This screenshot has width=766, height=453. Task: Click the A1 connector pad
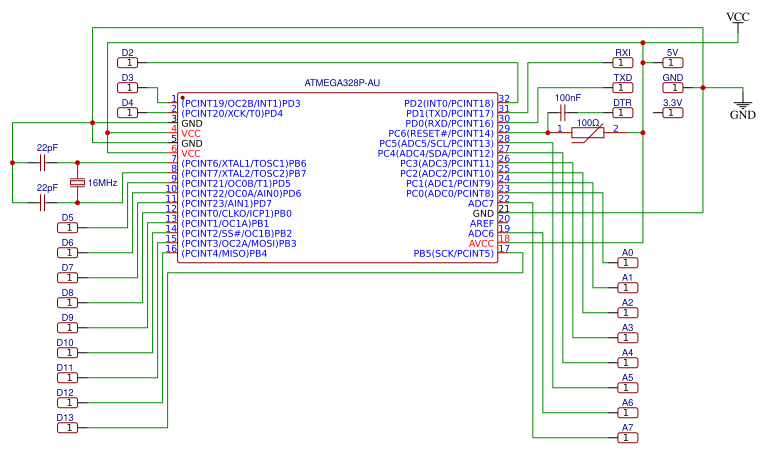click(x=628, y=288)
